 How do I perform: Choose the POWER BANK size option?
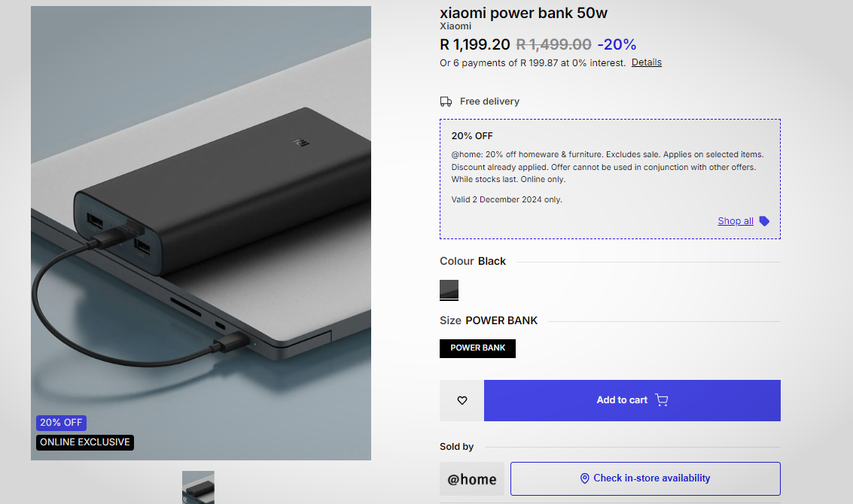pyautogui.click(x=477, y=348)
